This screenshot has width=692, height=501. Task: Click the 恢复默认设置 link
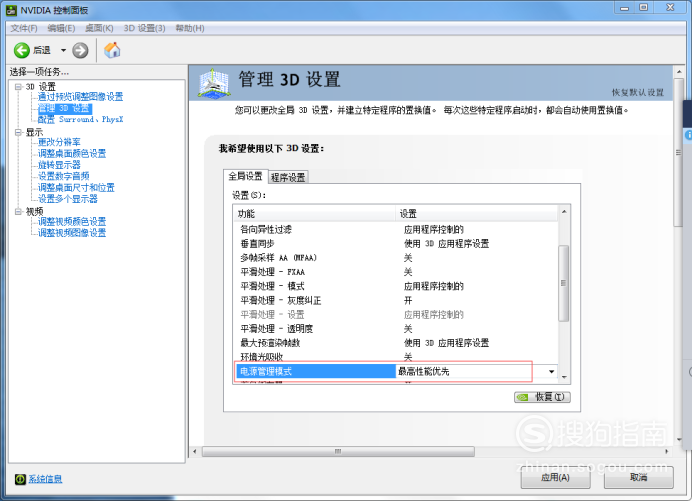click(638, 92)
